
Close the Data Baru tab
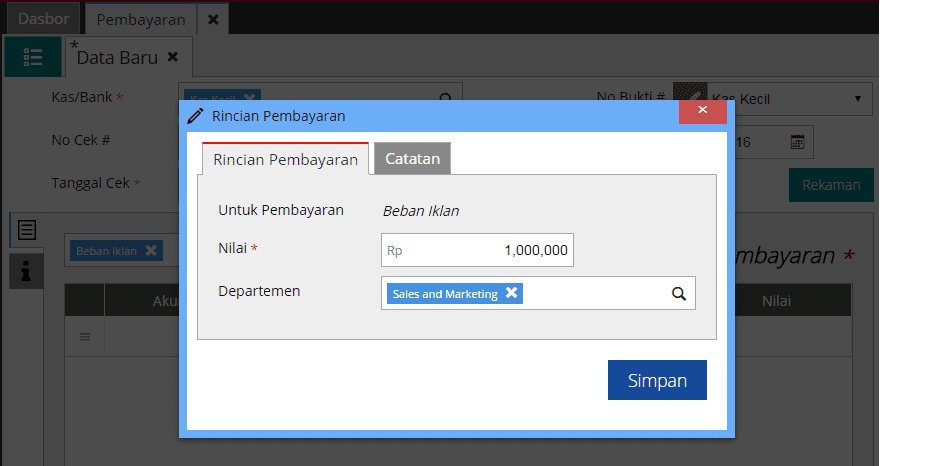click(173, 57)
